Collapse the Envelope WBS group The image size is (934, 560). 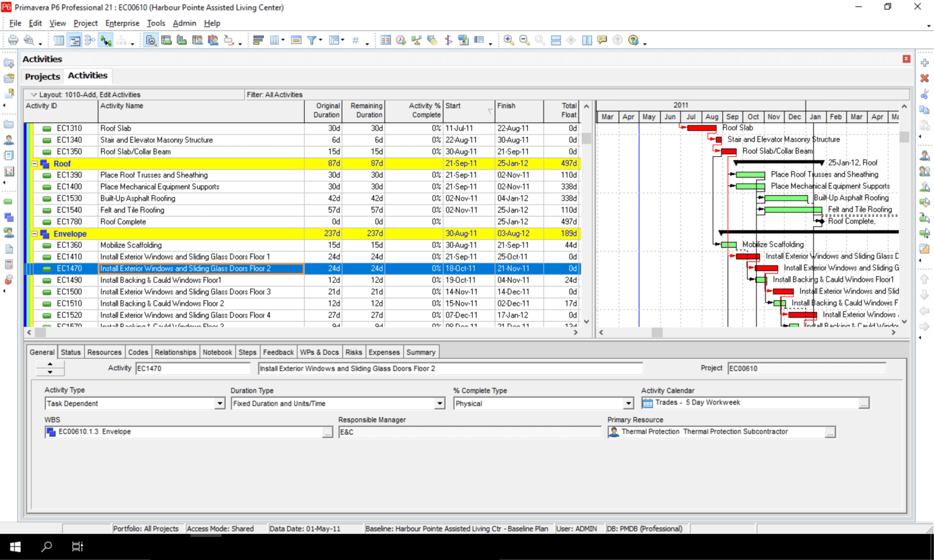tap(35, 233)
